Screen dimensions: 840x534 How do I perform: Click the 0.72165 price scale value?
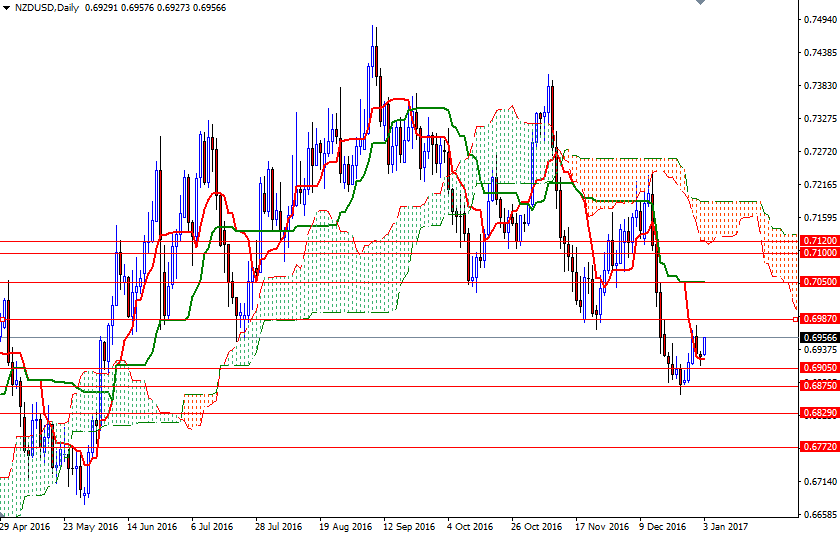[820, 185]
